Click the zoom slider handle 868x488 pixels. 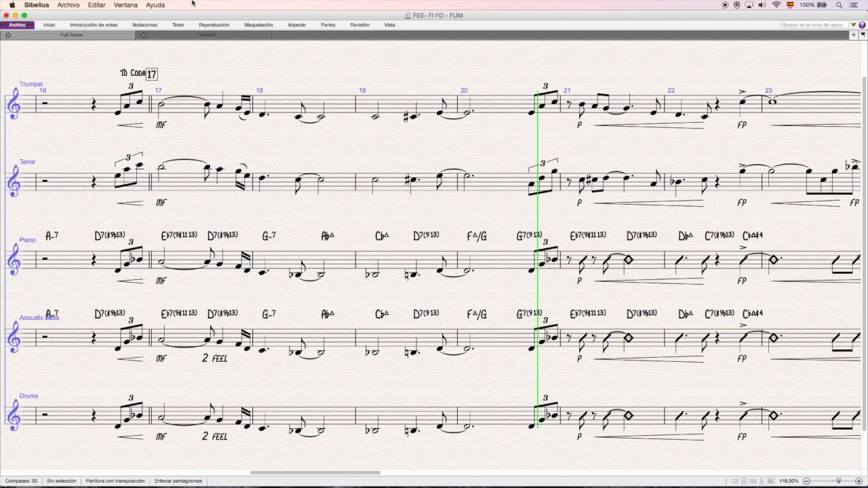point(839,481)
